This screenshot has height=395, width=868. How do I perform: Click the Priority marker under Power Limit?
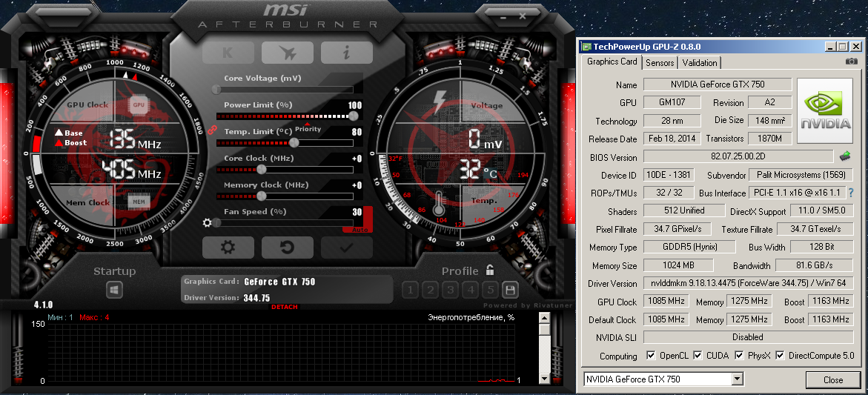pos(308,128)
